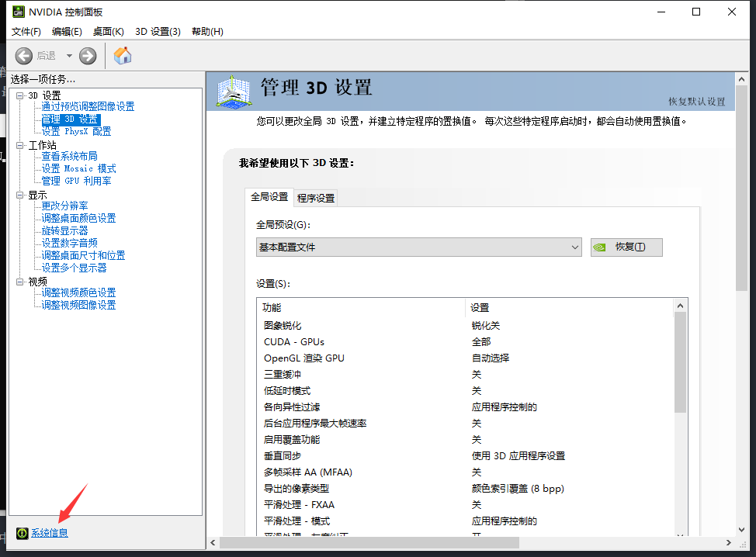The height and width of the screenshot is (557, 756).
Task: Open 基本配置文件 global preset dropdown
Action: [x=419, y=247]
